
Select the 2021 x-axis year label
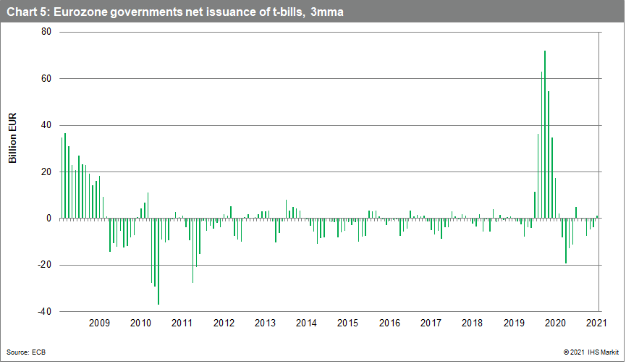(x=596, y=323)
